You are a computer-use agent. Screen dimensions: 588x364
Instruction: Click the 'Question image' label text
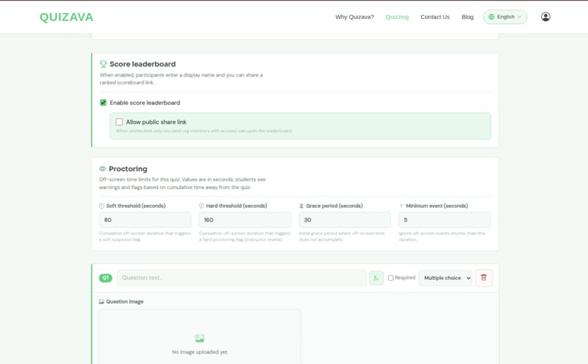[125, 301]
